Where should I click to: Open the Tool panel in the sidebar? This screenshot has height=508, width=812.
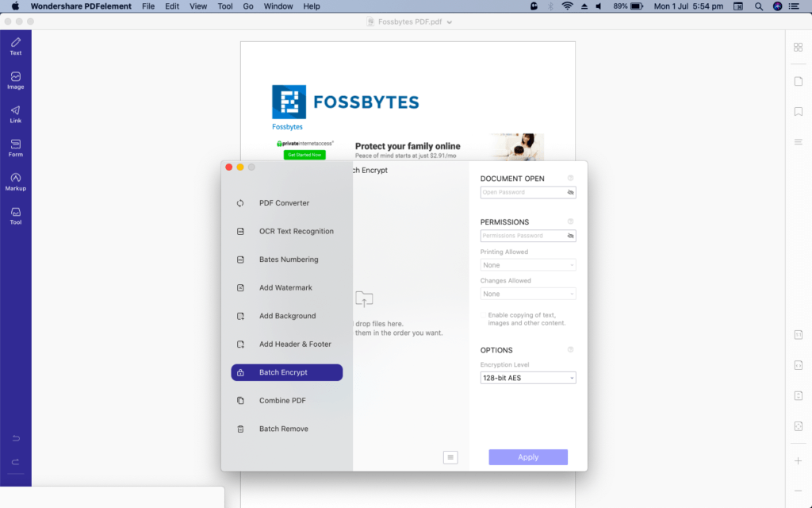[15, 214]
